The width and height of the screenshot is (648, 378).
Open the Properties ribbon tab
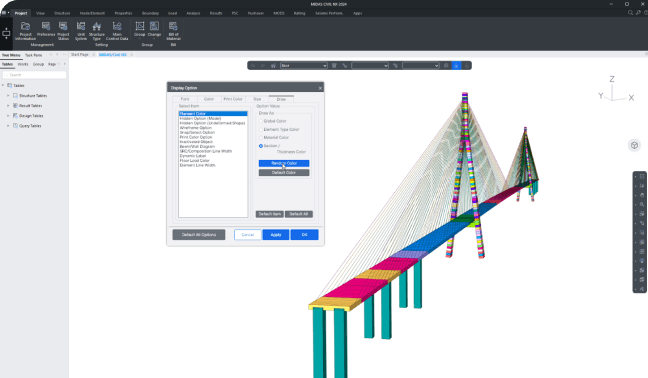point(123,13)
